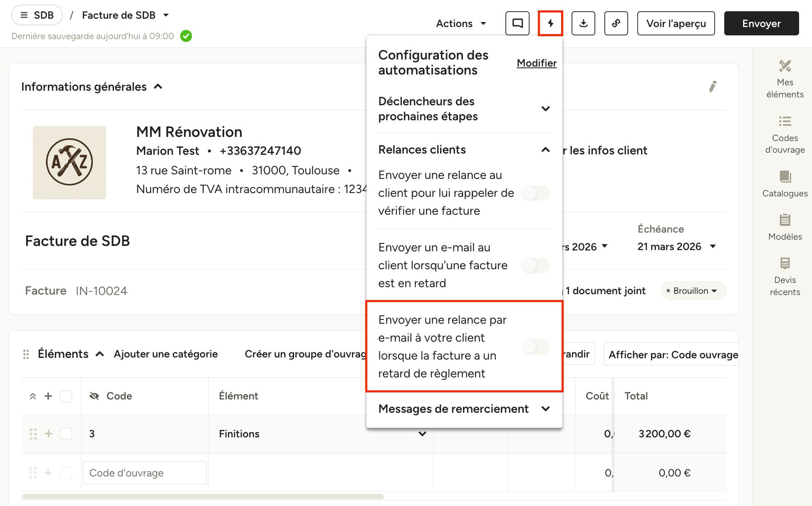The image size is (812, 506).
Task: Click the Code d'ouvrage input field
Action: tap(145, 473)
